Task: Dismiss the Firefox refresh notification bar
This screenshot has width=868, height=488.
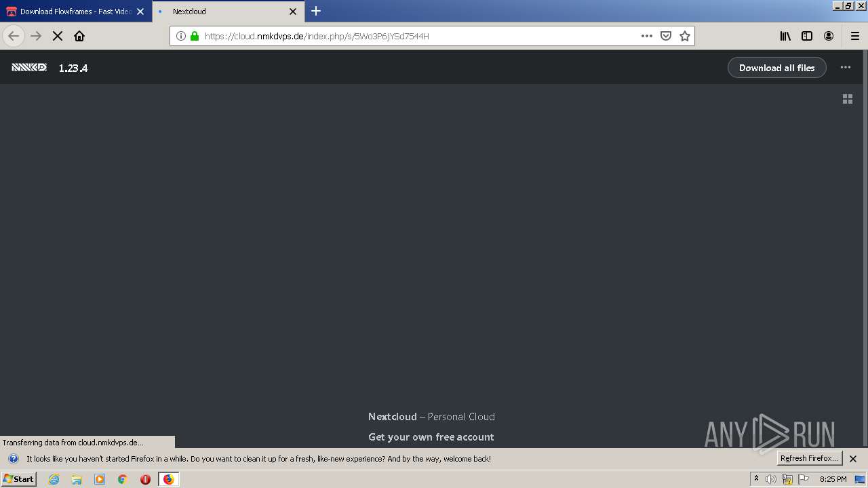Action: (853, 459)
